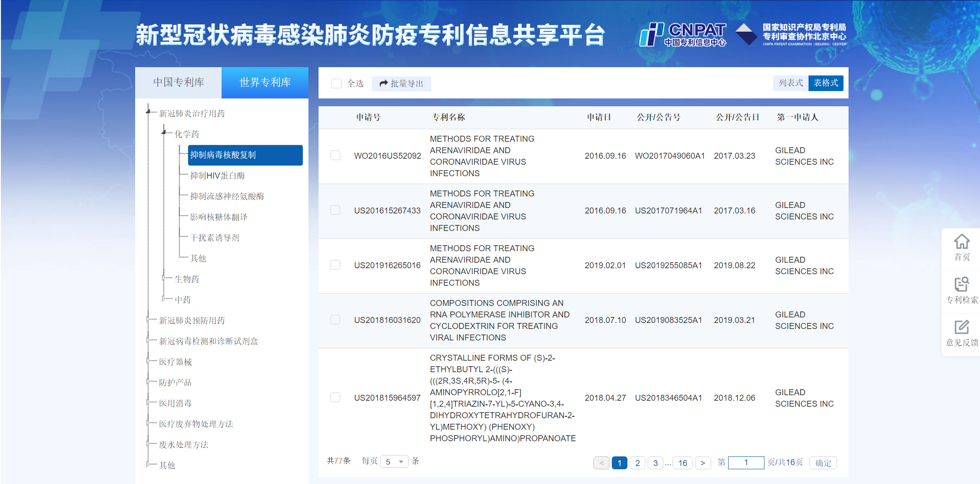
Task: Expand the 新冠肺炎预防用药 tree node
Action: coord(148,319)
